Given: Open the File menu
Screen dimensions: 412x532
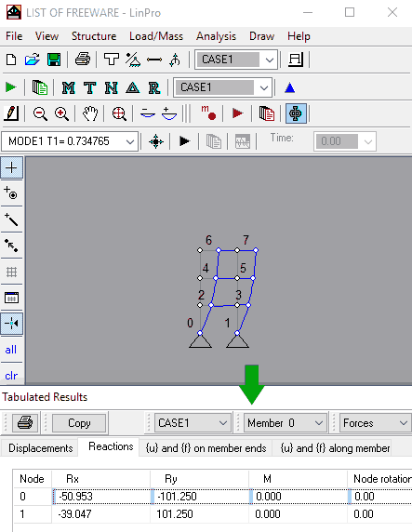Looking at the screenshot, I should point(14,36).
